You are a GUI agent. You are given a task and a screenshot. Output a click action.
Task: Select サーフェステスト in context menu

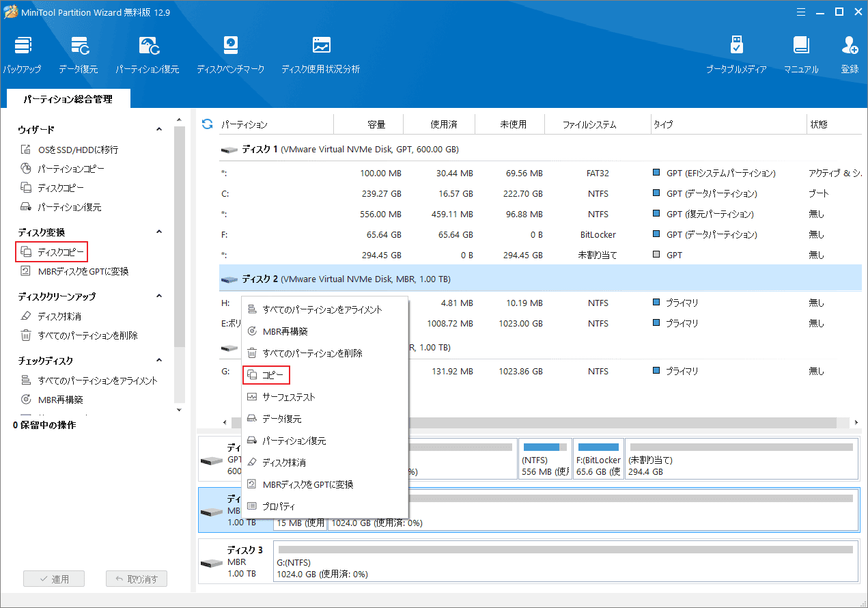[324, 397]
